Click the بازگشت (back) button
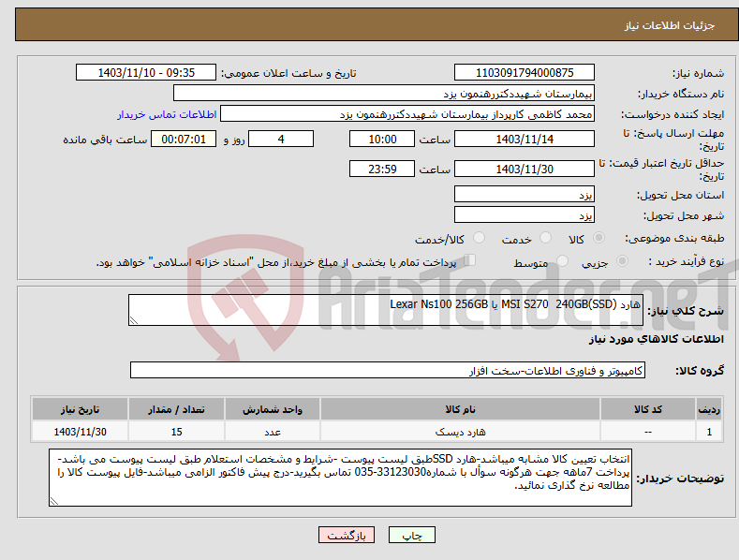Screen dimensions: 739x560 (x=347, y=535)
